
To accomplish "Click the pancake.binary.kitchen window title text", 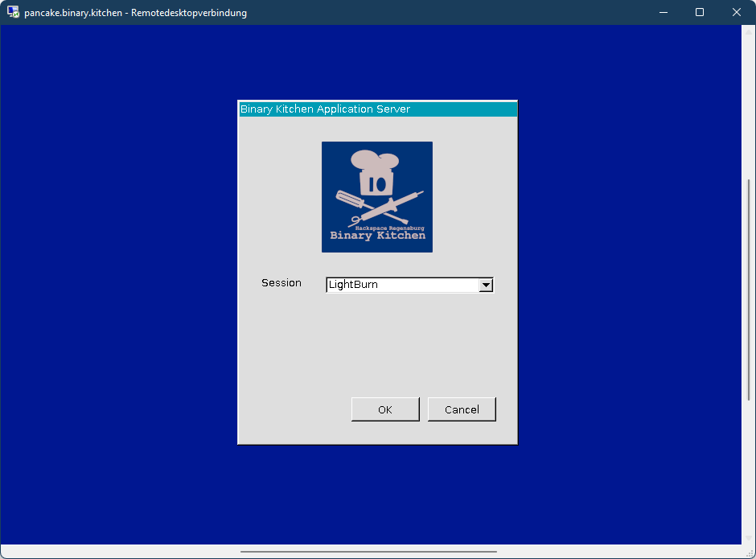I will (x=135, y=13).
